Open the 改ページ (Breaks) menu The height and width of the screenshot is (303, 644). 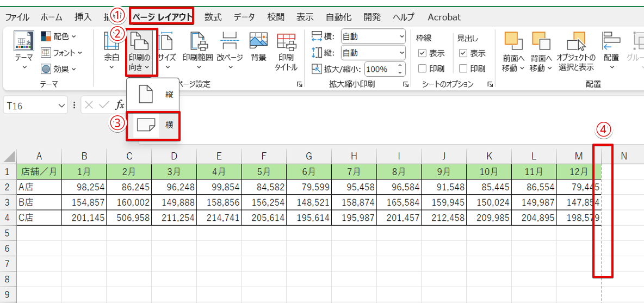pyautogui.click(x=230, y=51)
